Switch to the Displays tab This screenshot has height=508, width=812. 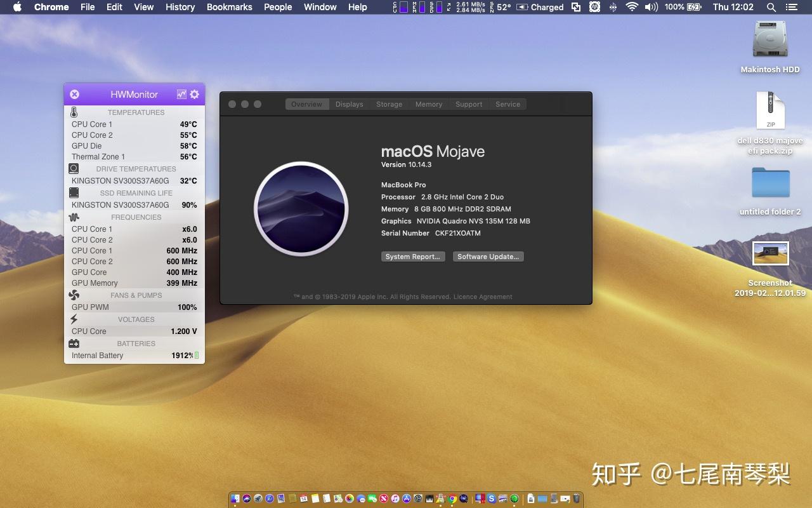[350, 104]
